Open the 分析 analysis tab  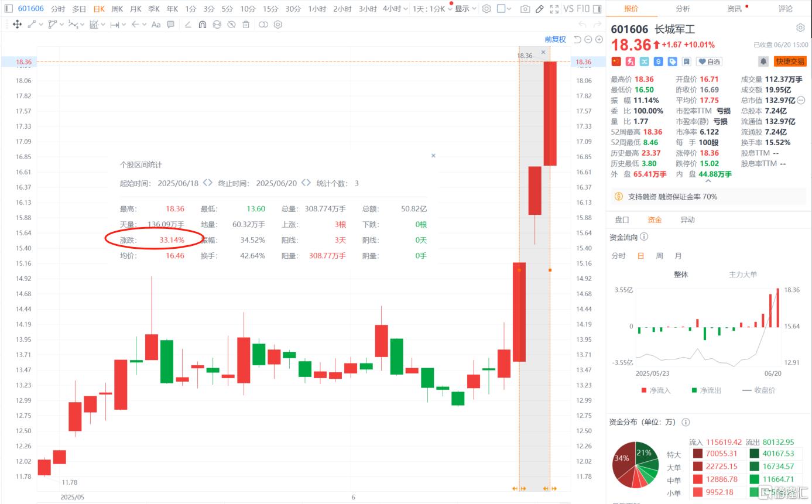click(x=683, y=9)
